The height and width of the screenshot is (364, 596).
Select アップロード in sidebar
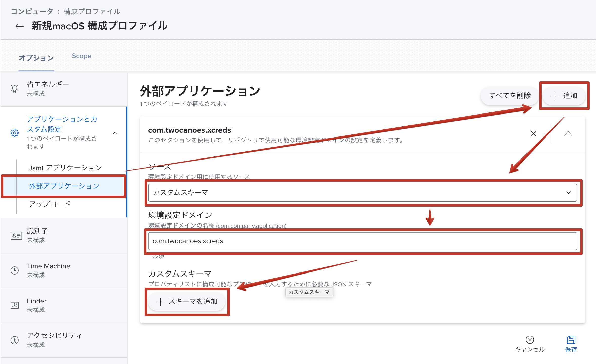[50, 204]
